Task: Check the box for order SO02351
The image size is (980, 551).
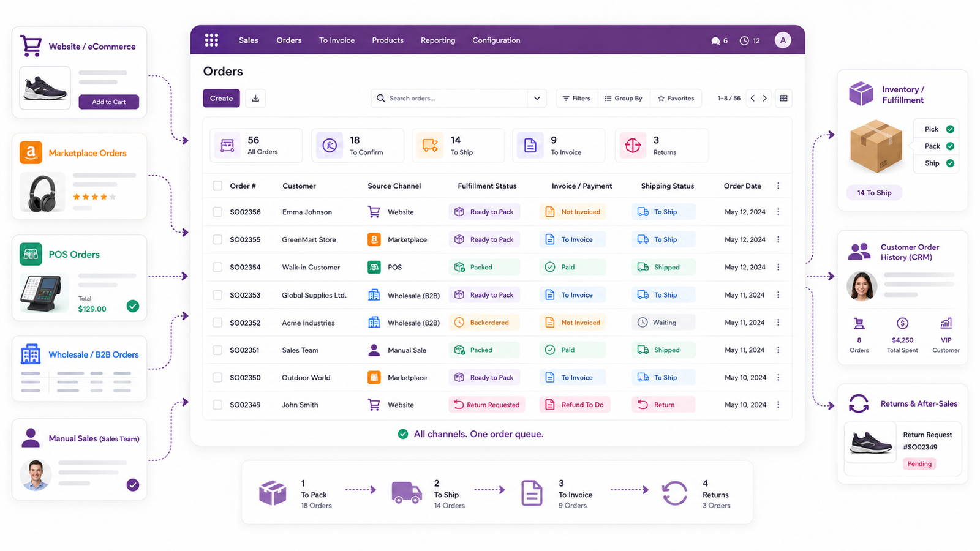Action: pos(217,350)
